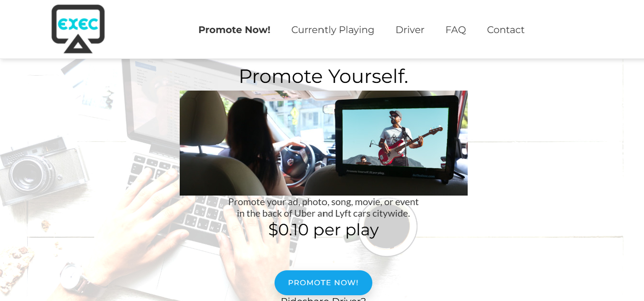
Task: Click the tablet screen showing the guitarist
Action: click(396, 138)
